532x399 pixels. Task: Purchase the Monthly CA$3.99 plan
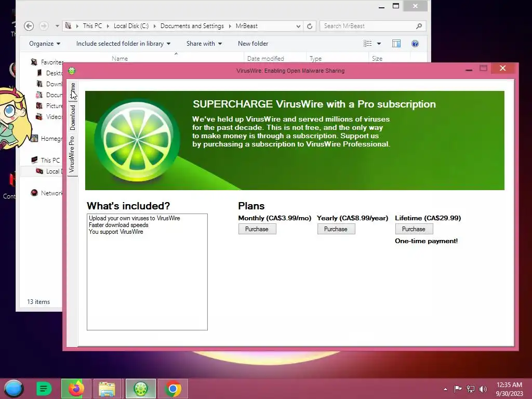pos(257,229)
